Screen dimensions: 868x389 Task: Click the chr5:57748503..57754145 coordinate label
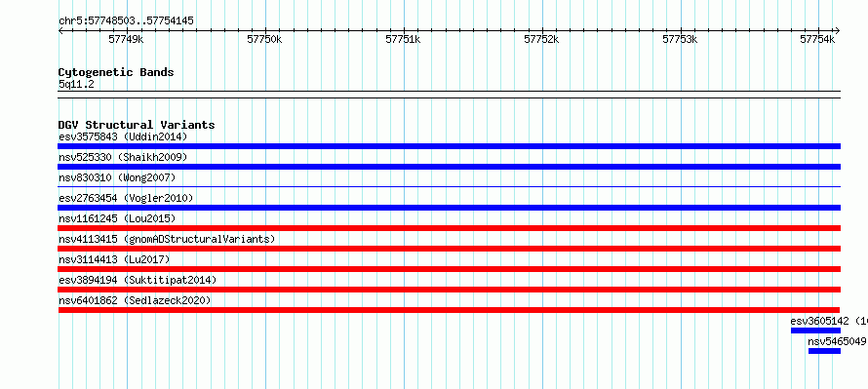126,21
